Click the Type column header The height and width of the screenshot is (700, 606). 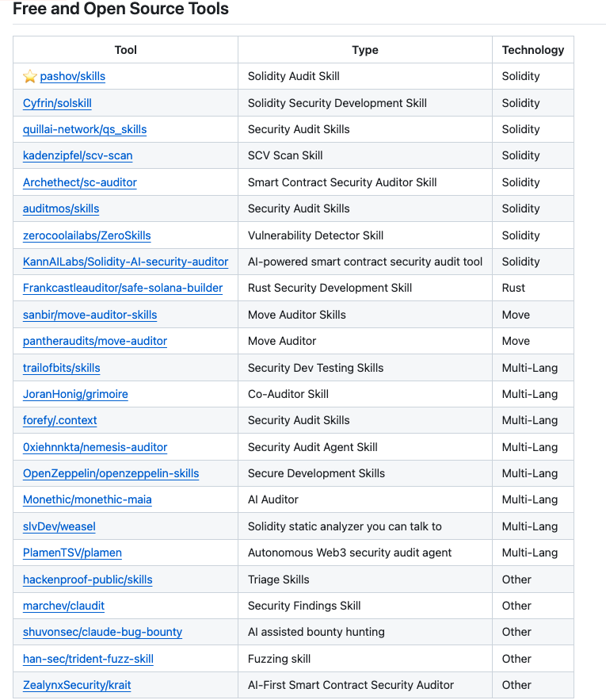pos(365,50)
